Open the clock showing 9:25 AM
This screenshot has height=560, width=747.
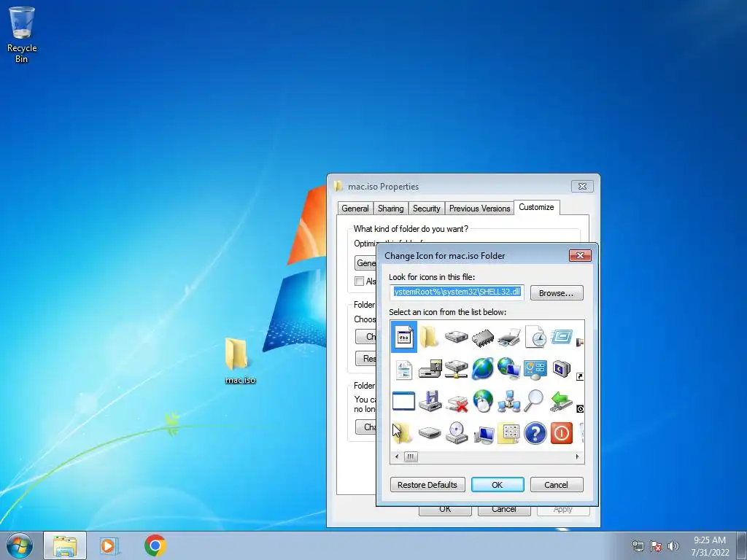click(x=710, y=546)
